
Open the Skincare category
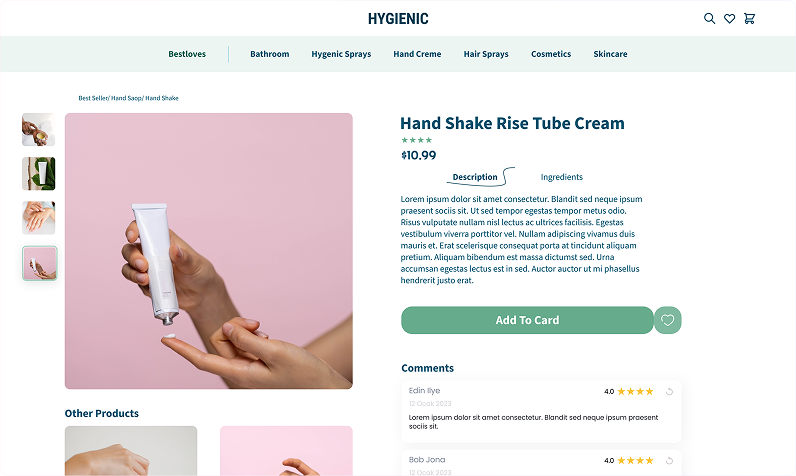click(x=610, y=54)
